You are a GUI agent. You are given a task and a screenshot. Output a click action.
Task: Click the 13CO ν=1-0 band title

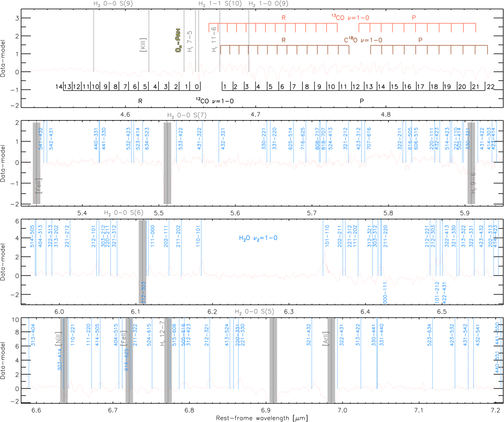click(349, 17)
